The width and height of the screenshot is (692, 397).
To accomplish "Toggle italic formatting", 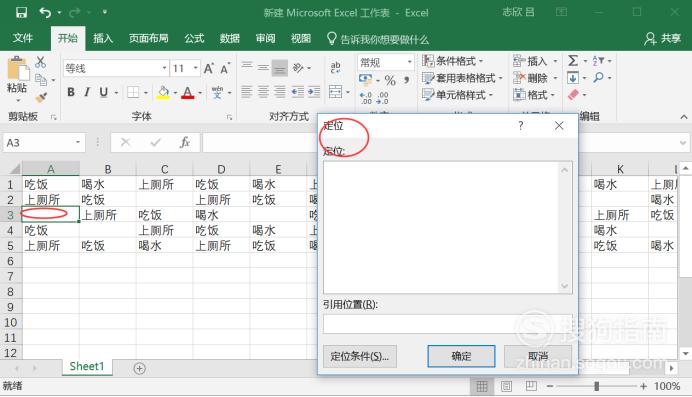I will [87, 92].
